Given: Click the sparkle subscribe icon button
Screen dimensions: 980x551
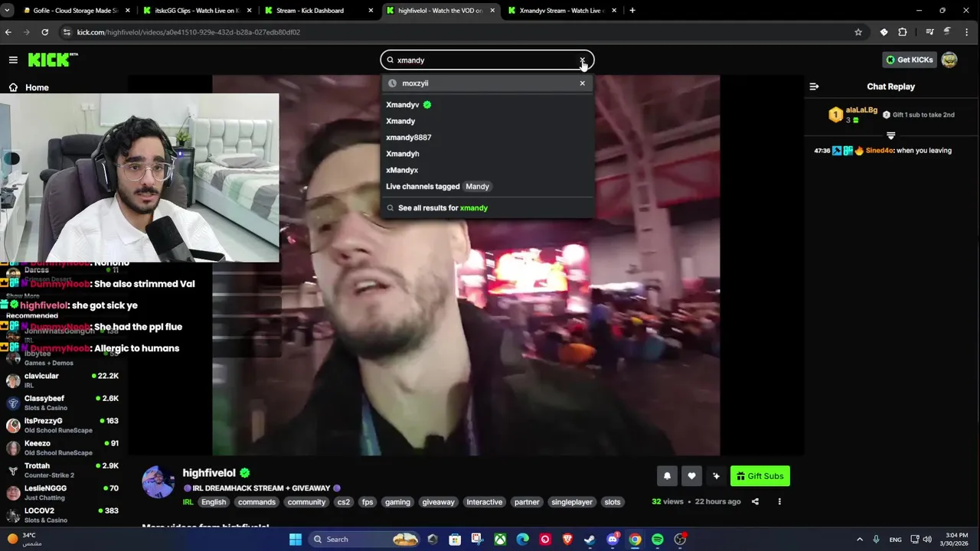Looking at the screenshot, I should [x=716, y=476].
